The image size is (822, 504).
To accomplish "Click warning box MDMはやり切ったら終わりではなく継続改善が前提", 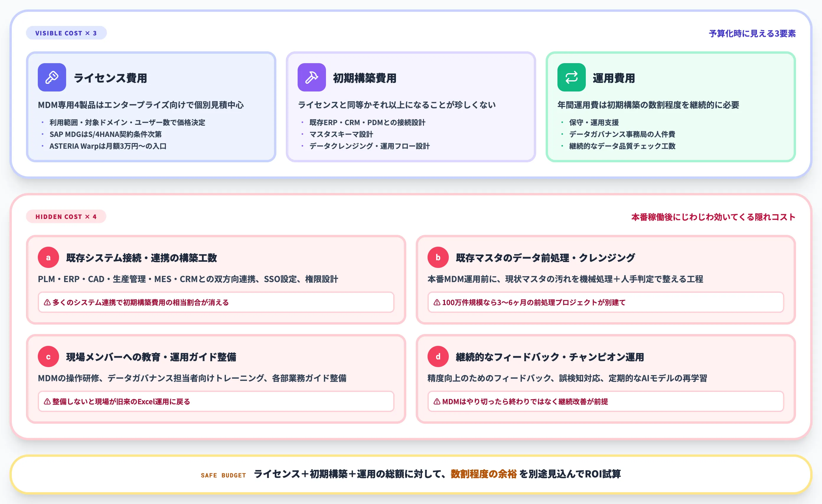I will coord(606,402).
